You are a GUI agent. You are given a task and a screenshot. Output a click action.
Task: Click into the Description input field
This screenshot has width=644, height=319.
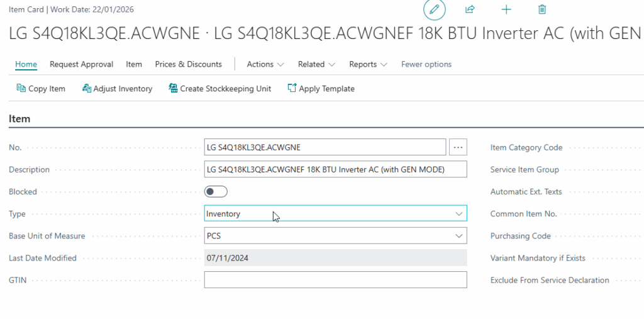point(336,169)
